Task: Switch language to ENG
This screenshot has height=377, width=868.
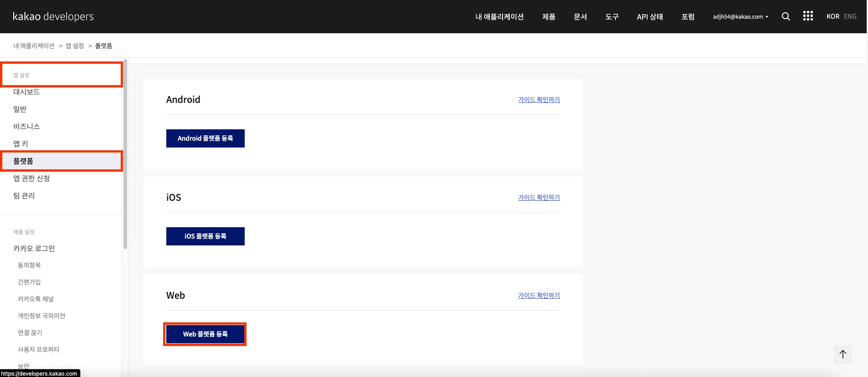Action: point(850,16)
